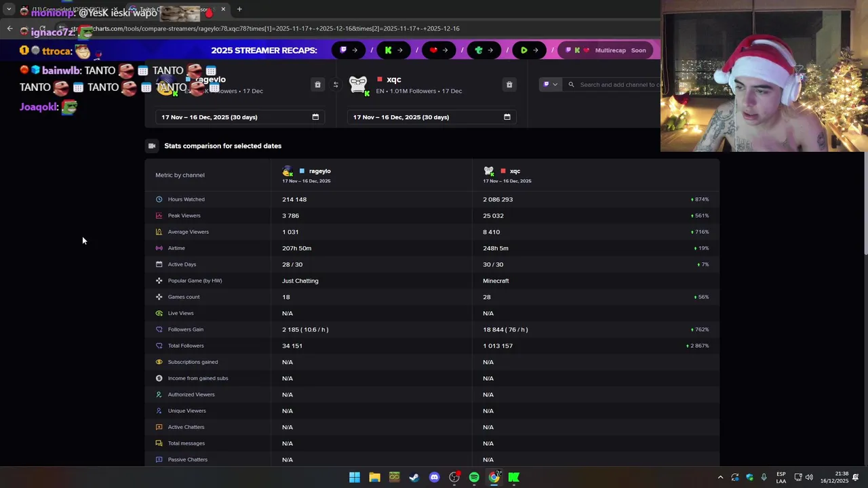
Task: Click the Total Followers heart icon
Action: 159,346
